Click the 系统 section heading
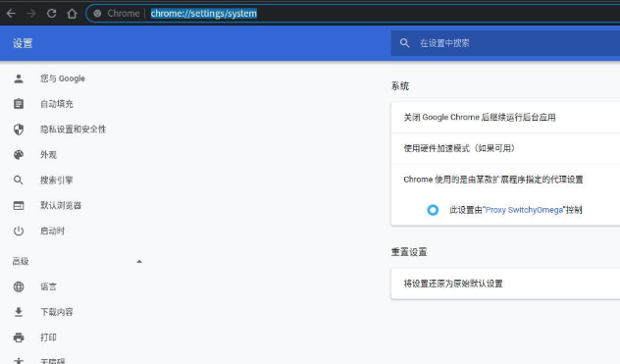 point(400,86)
